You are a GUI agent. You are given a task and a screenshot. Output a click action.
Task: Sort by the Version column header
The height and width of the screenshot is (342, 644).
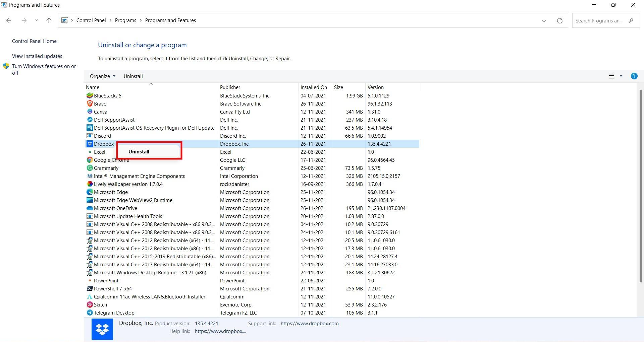[x=392, y=87]
